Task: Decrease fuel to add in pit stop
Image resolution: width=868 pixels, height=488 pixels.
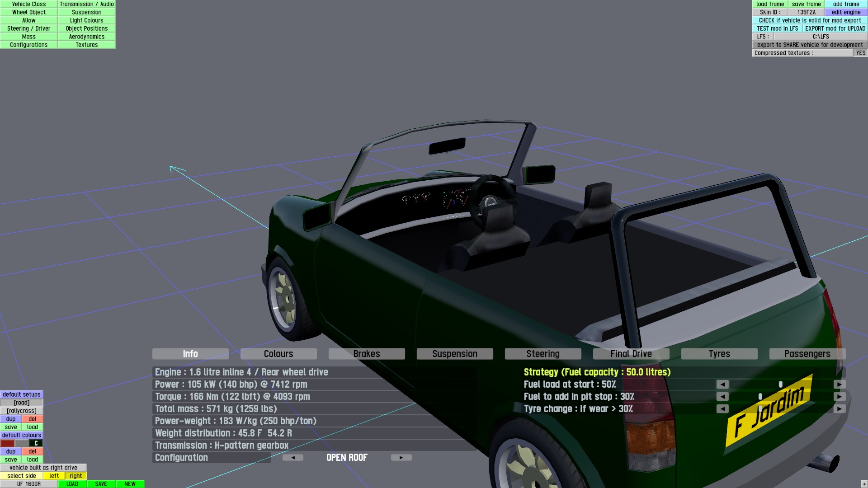Action: [x=722, y=397]
